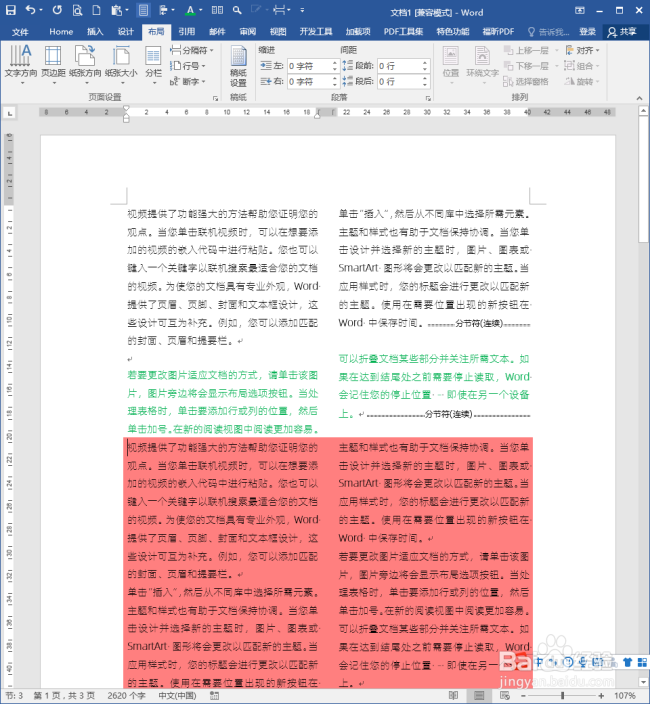This screenshot has width=650, height=704.
Task: Click the zoom out minus button
Action: 523,696
